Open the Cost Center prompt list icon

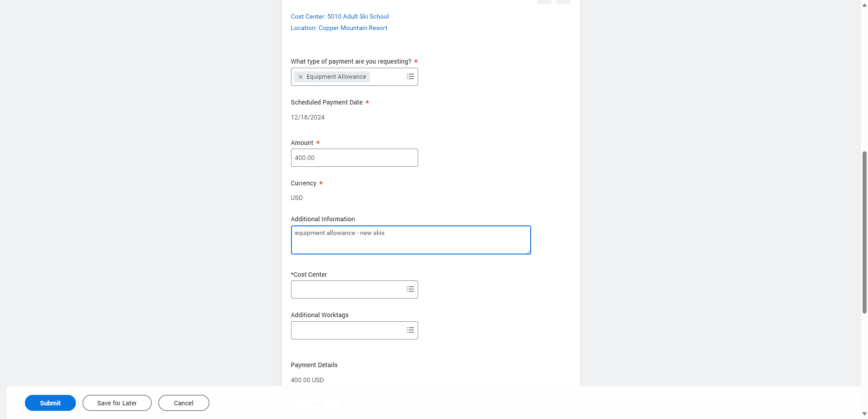tap(410, 289)
